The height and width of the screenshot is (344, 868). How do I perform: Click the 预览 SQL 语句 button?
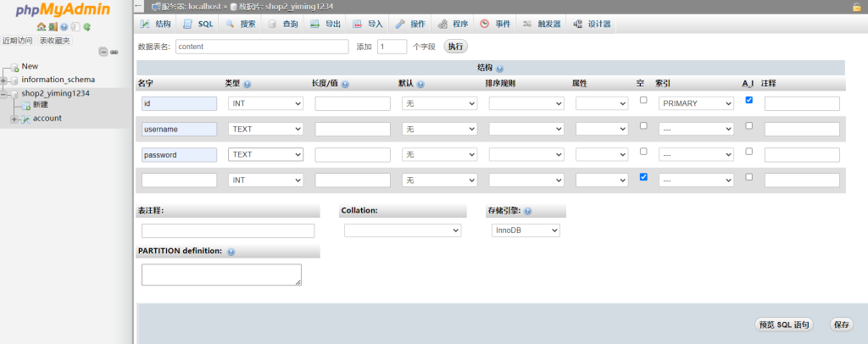[x=784, y=325]
